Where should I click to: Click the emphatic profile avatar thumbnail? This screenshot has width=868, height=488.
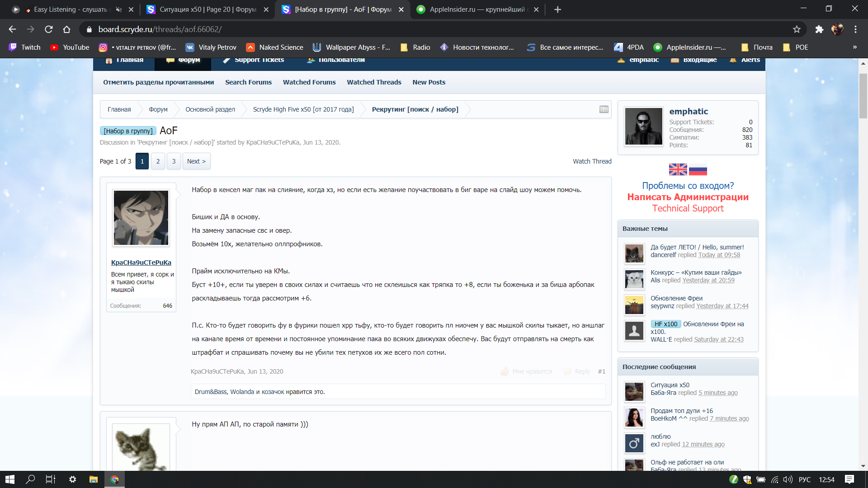(x=643, y=126)
